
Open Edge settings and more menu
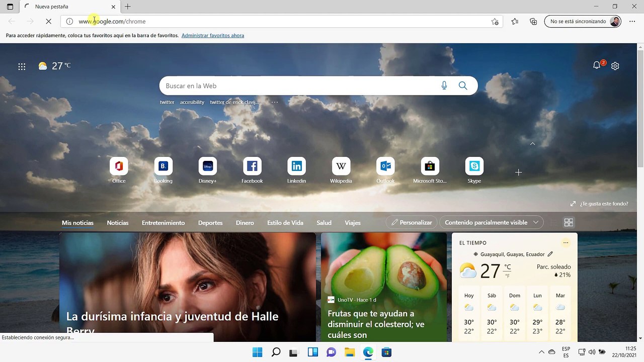(632, 22)
